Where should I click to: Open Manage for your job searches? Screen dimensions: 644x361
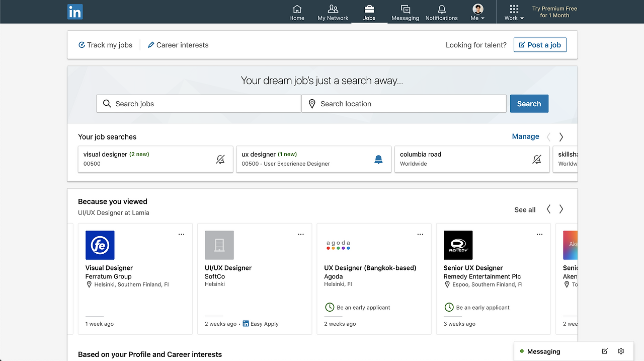525,136
